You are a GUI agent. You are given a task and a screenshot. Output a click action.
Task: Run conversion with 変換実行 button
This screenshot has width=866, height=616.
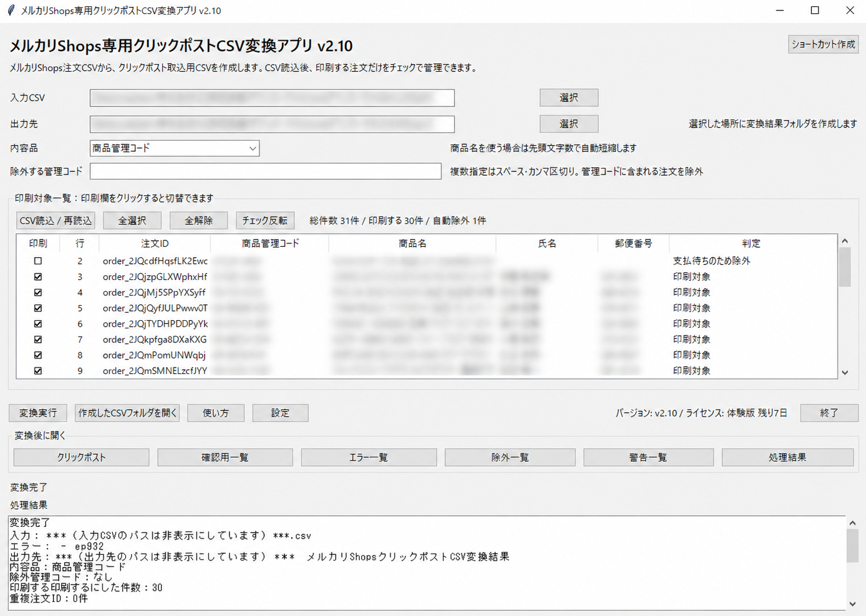[x=38, y=413]
